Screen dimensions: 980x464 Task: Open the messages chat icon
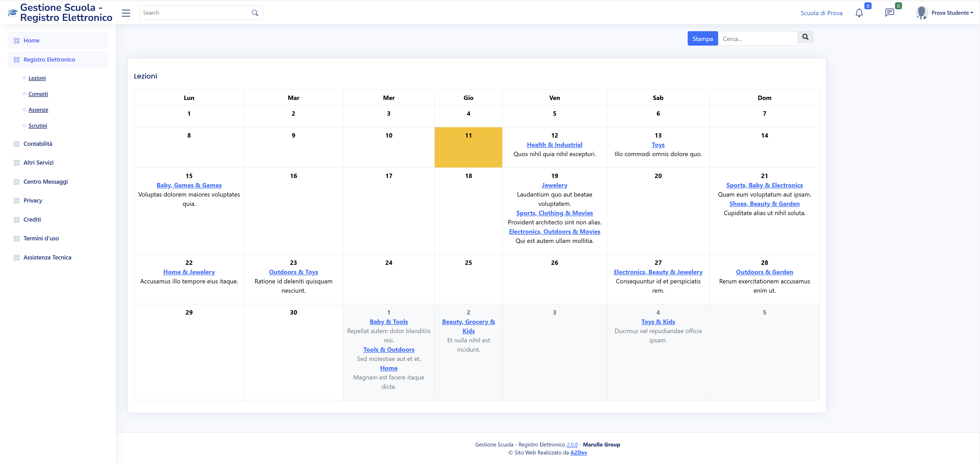(x=889, y=13)
